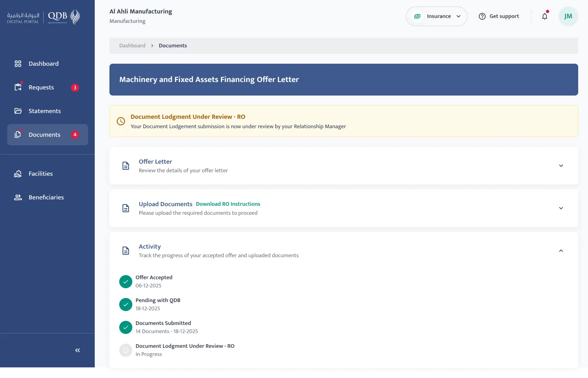Click the breadcrumb arrow separator
The height and width of the screenshot is (378, 588).
(152, 46)
